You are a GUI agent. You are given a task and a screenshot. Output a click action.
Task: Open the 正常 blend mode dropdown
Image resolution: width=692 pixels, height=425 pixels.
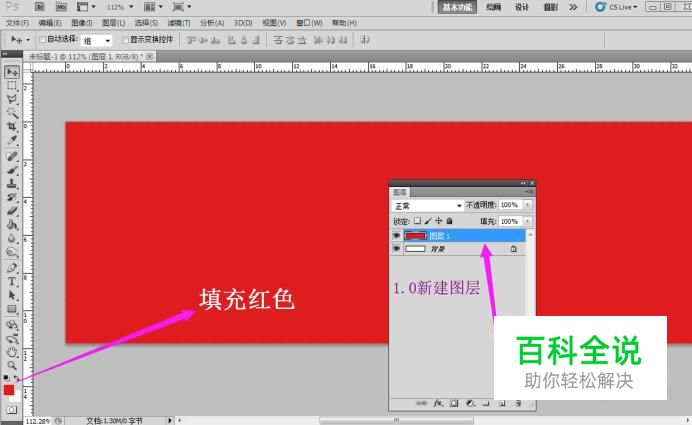pos(427,206)
